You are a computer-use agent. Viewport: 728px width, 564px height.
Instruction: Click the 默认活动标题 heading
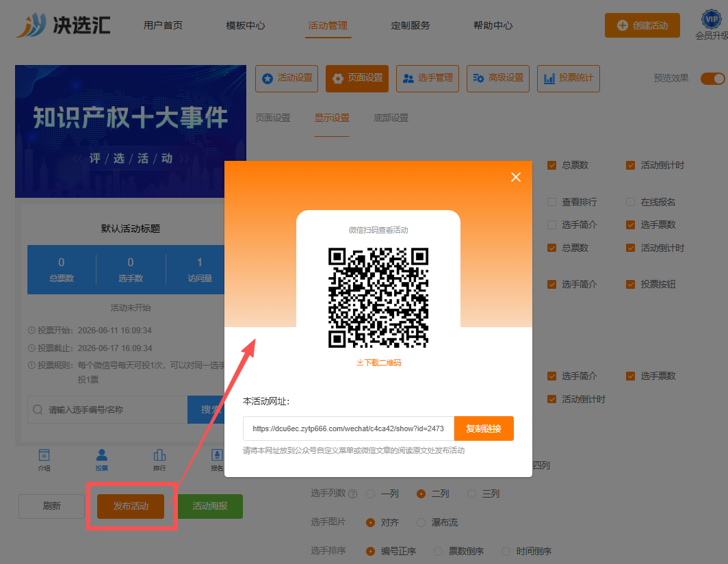(x=131, y=229)
